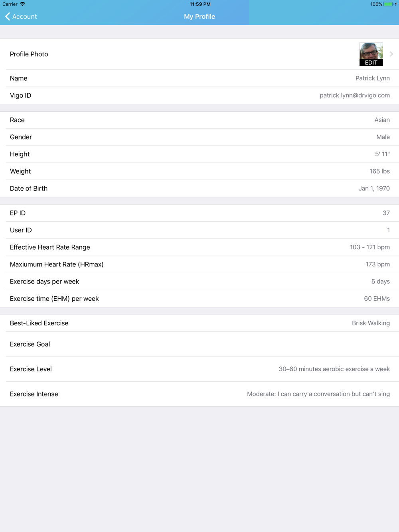The height and width of the screenshot is (532, 399).
Task: Choose the Race row showing Asian
Action: [199, 120]
